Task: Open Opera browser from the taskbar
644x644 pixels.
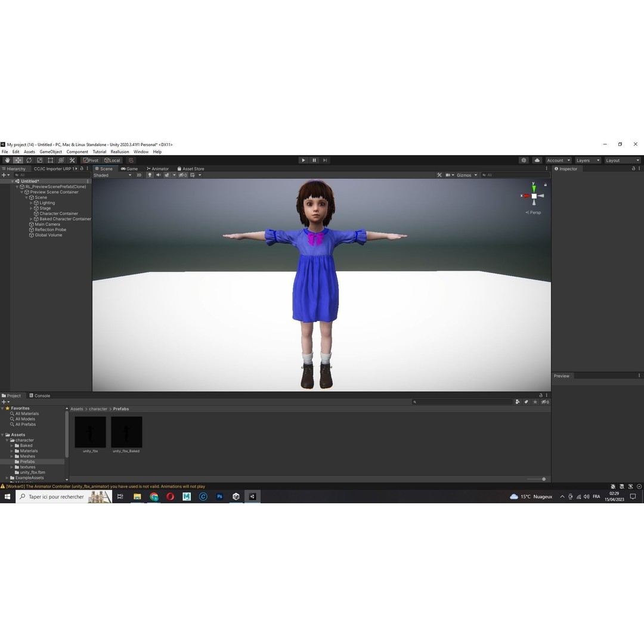Action: pyautogui.click(x=170, y=497)
